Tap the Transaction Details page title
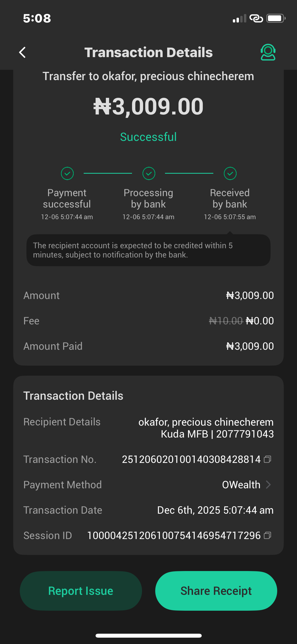Image resolution: width=297 pixels, height=644 pixels. (x=148, y=52)
